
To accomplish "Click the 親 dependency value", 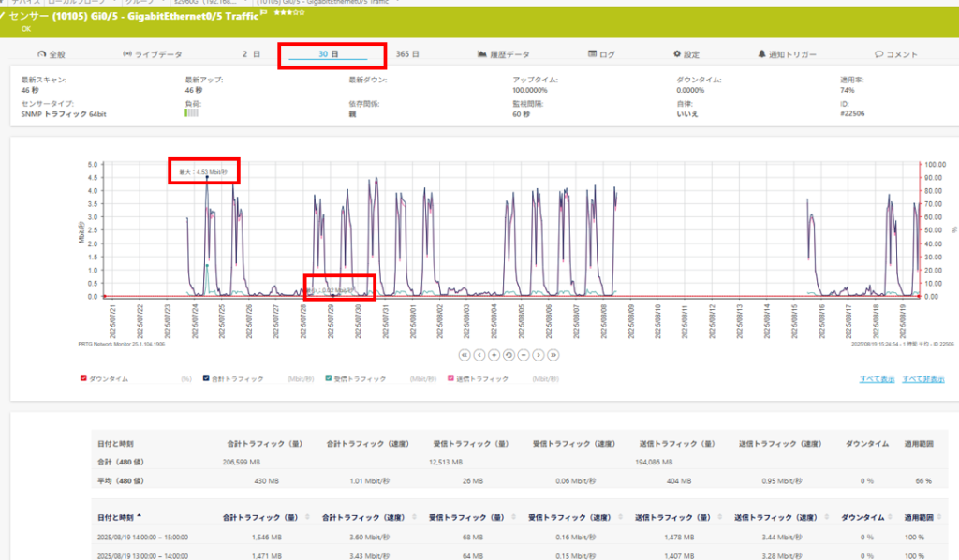I will pyautogui.click(x=352, y=114).
